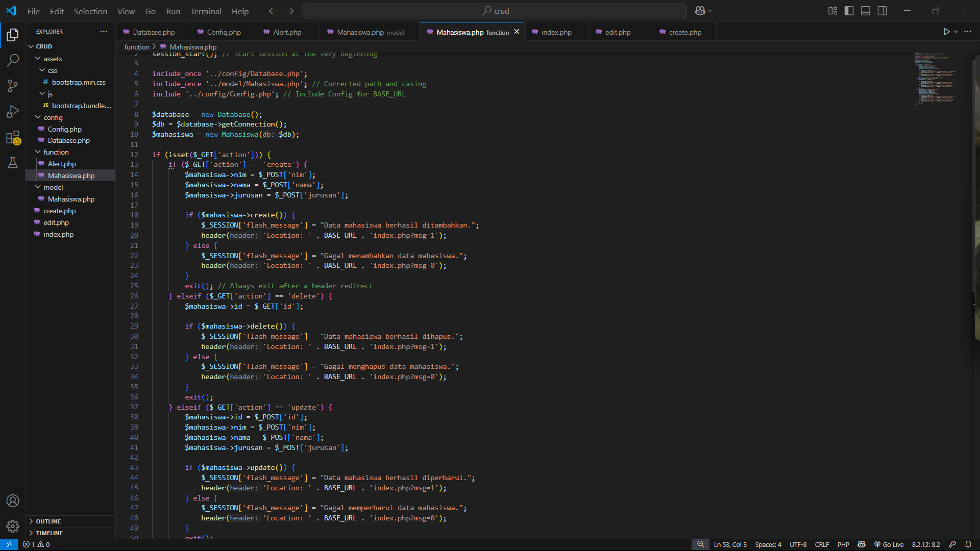Switch to the Config.php tab
The height and width of the screenshot is (551, 980).
(223, 32)
